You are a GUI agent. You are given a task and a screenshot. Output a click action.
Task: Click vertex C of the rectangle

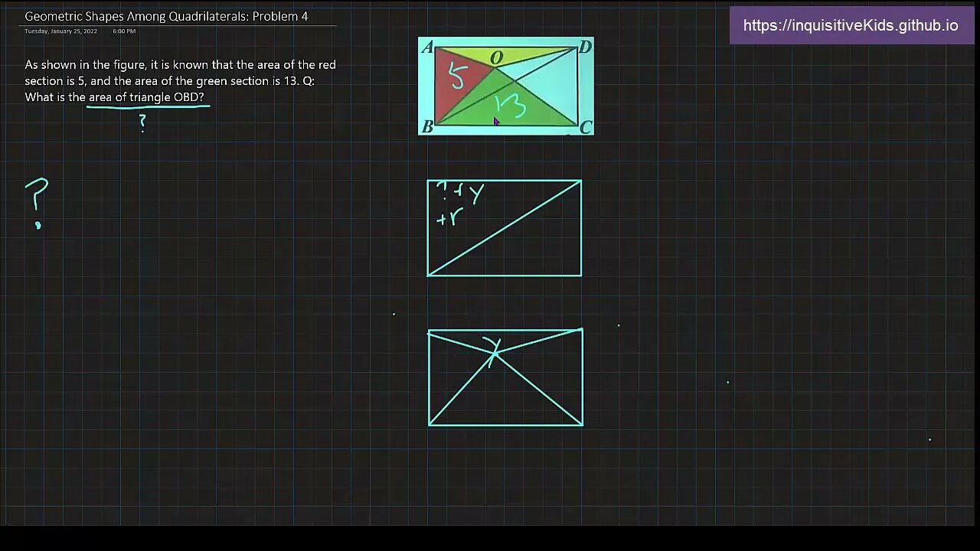click(x=586, y=128)
